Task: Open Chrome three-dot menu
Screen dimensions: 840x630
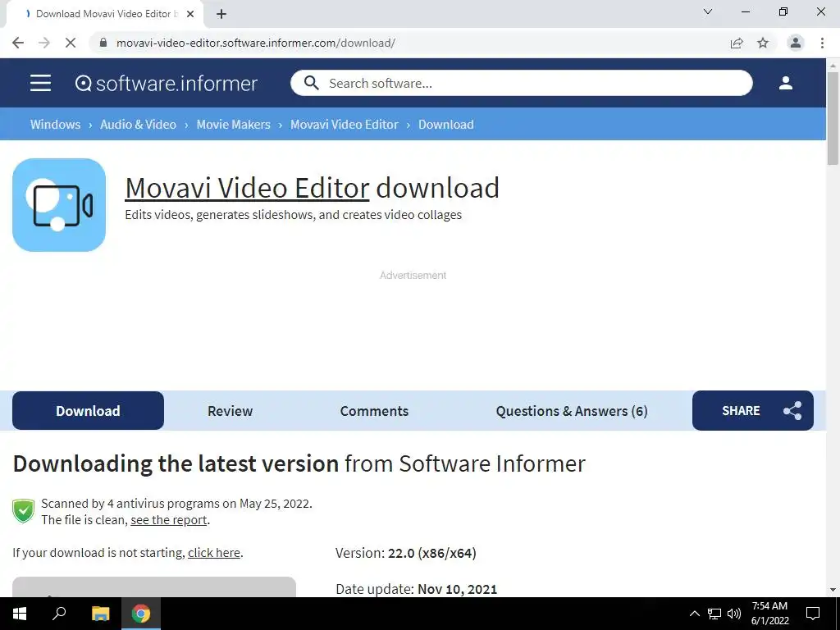Action: [x=822, y=43]
